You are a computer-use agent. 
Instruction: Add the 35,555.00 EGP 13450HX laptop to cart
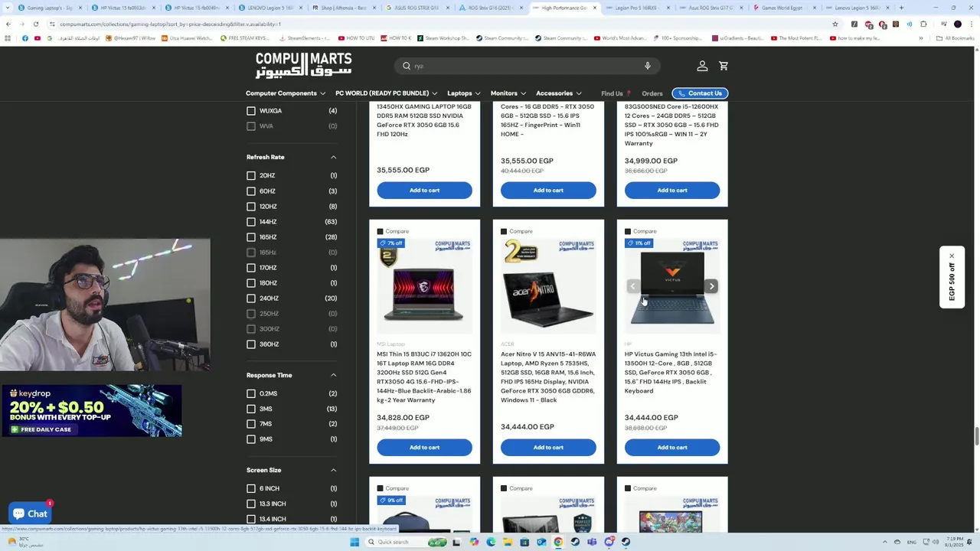tap(424, 190)
